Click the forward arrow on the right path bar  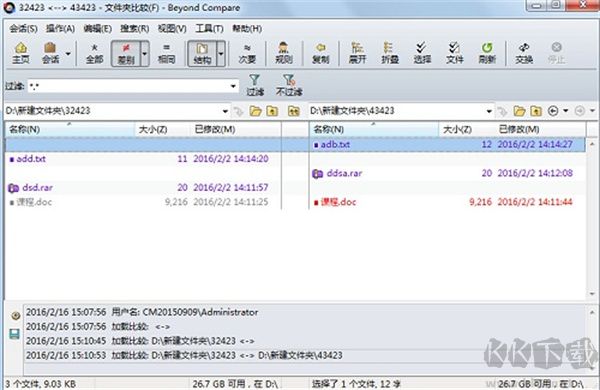click(580, 111)
